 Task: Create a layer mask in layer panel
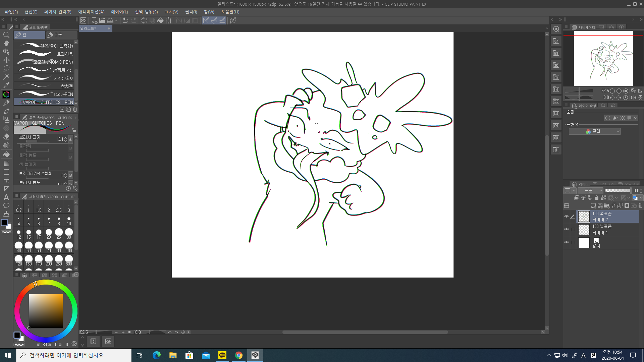[x=627, y=206]
